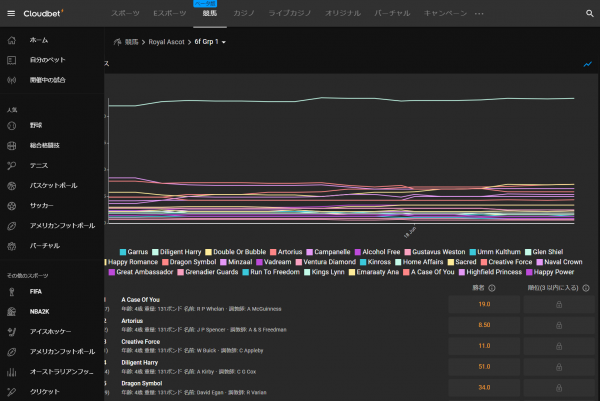Click the locked place odds for Artorius
600x401 pixels.
[x=559, y=325]
